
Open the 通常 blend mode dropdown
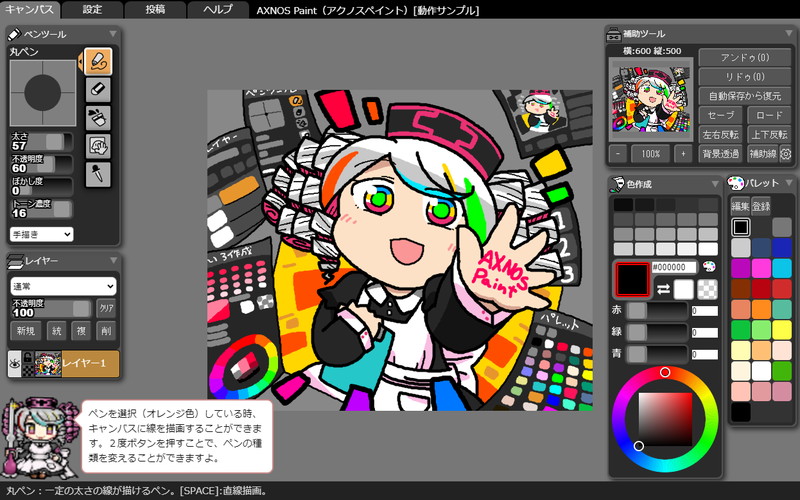pos(63,286)
